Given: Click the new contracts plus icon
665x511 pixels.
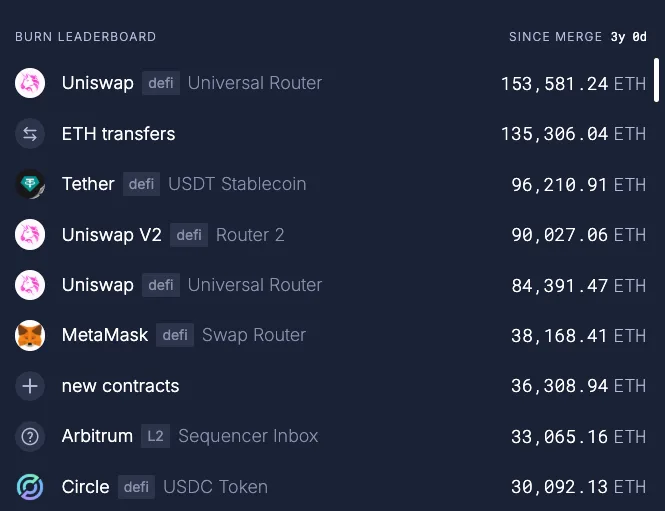Looking at the screenshot, I should 30,386.
